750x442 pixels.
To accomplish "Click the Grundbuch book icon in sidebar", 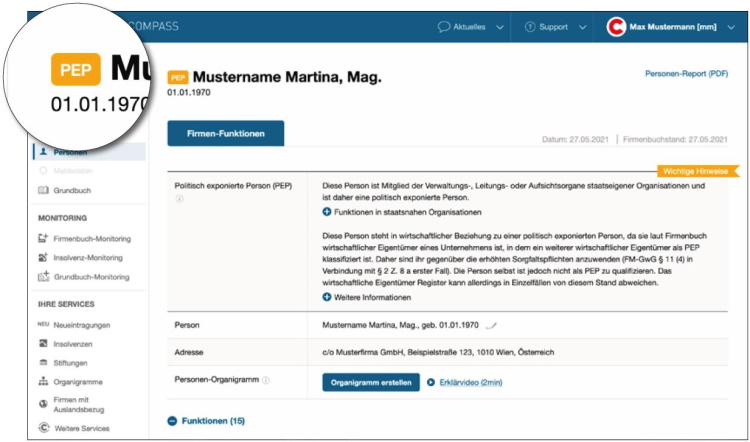I will point(43,190).
